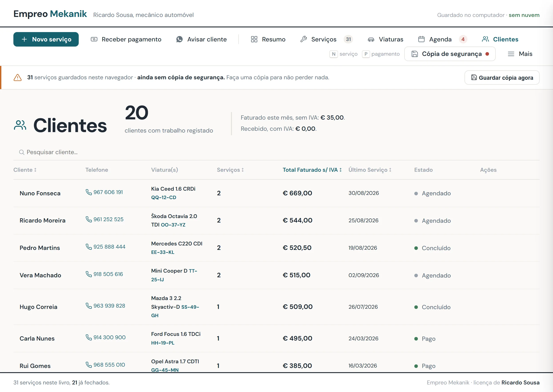Select the Carla Nunes client name
This screenshot has height=392, width=553.
37,339
